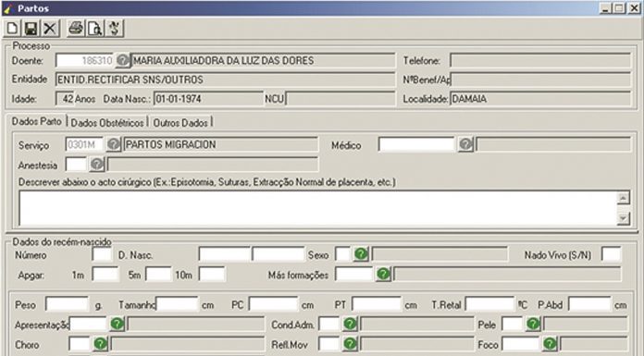Click the PARTOS MIGRACION service text
Image resolution: width=644 pixels, height=356 pixels.
tap(170, 144)
